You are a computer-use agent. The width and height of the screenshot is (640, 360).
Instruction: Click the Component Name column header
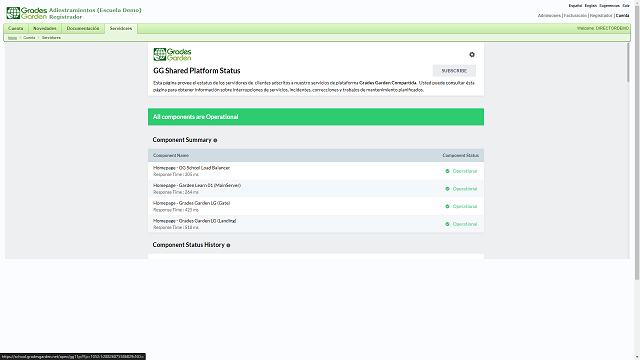pyautogui.click(x=171, y=156)
